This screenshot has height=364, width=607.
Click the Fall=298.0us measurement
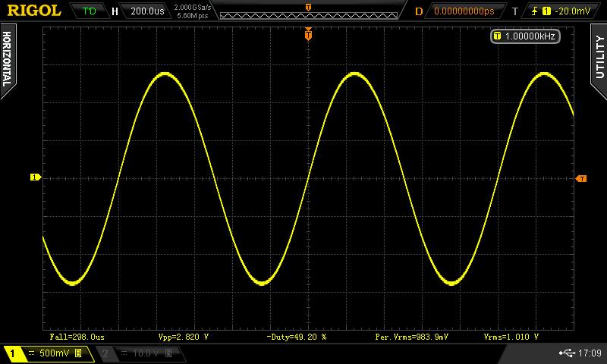point(77,336)
